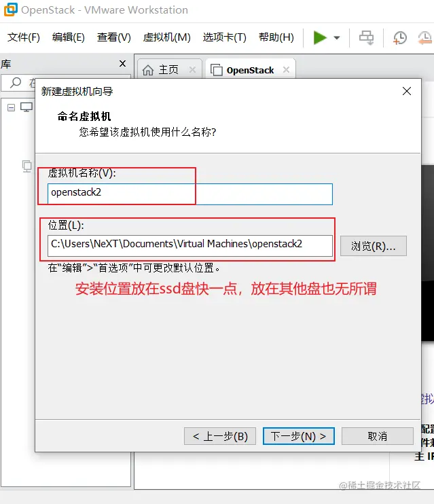Click the VMware Workstation logo icon

tap(10, 10)
